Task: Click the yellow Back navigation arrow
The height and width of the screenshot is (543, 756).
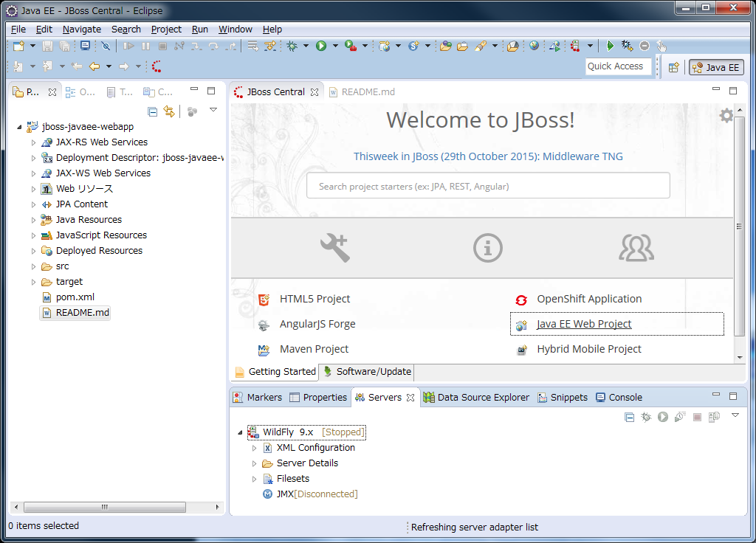Action: coord(94,66)
